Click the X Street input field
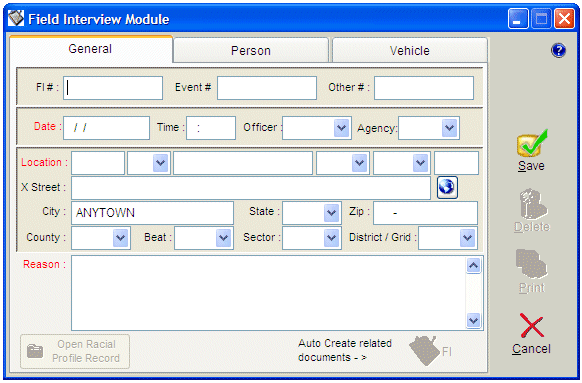 251,188
